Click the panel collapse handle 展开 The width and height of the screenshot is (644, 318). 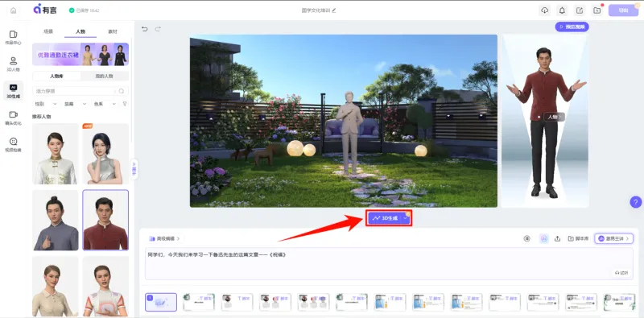tap(134, 169)
